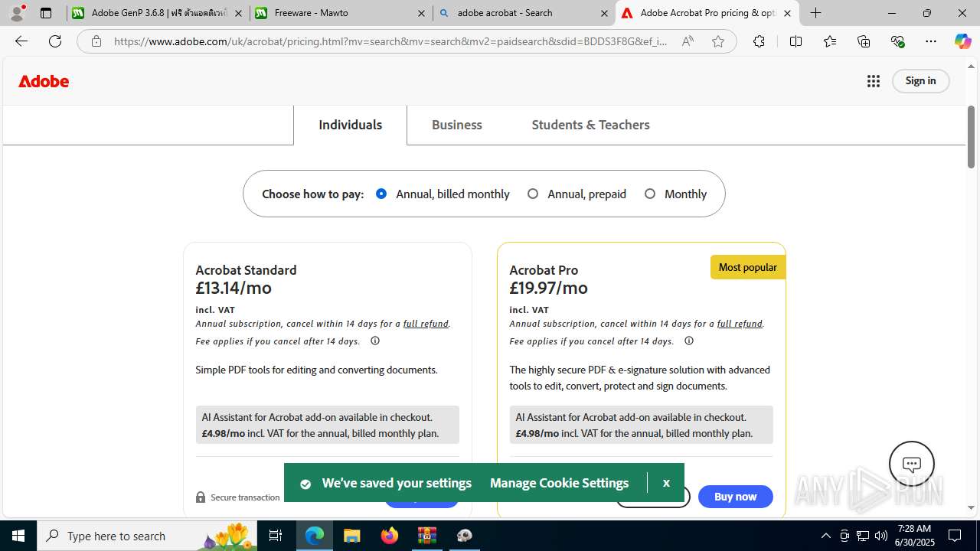
Task: Click the £19.97/mo price text
Action: click(548, 289)
